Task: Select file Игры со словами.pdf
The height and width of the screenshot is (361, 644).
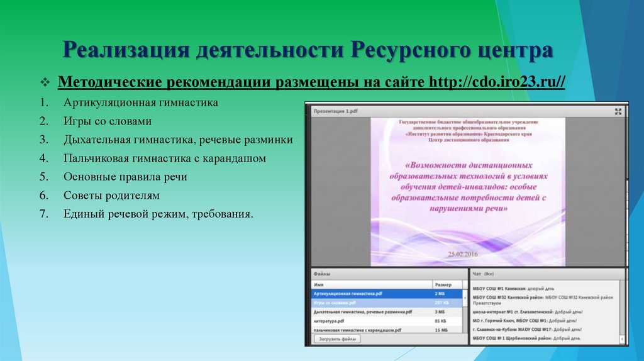Action: click(340, 303)
